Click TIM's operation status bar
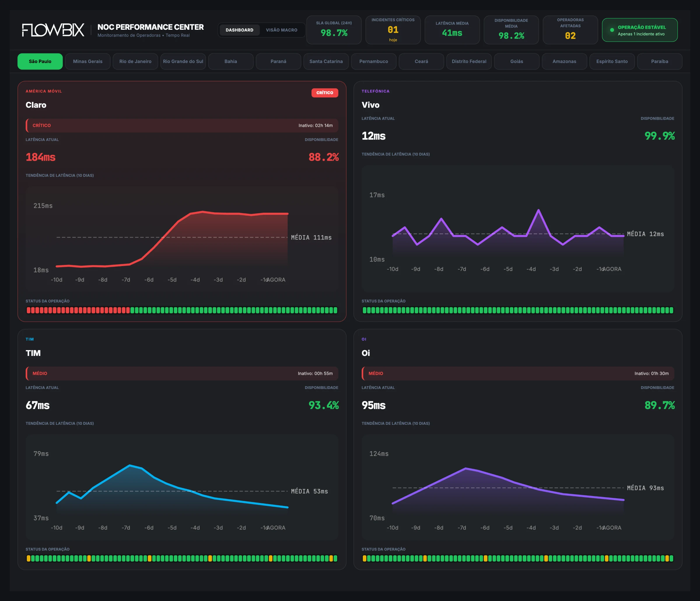Screen dimensions: 700x601 (182, 558)
